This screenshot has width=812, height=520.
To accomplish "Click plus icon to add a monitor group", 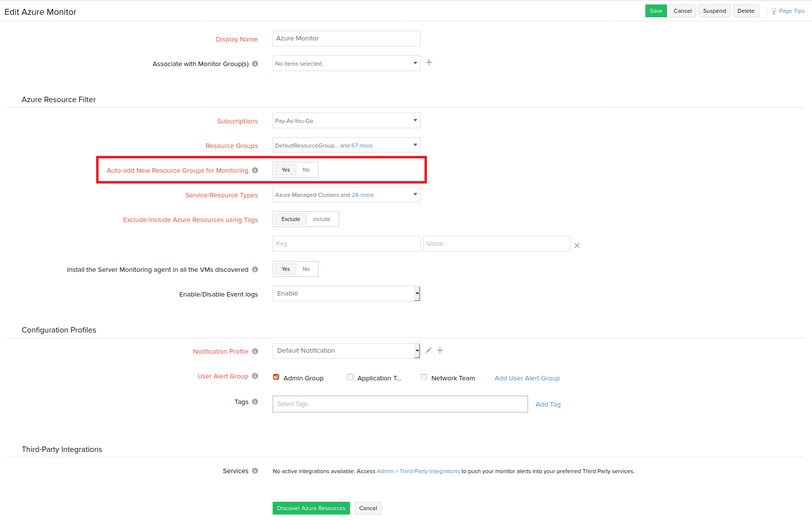I will pos(429,62).
